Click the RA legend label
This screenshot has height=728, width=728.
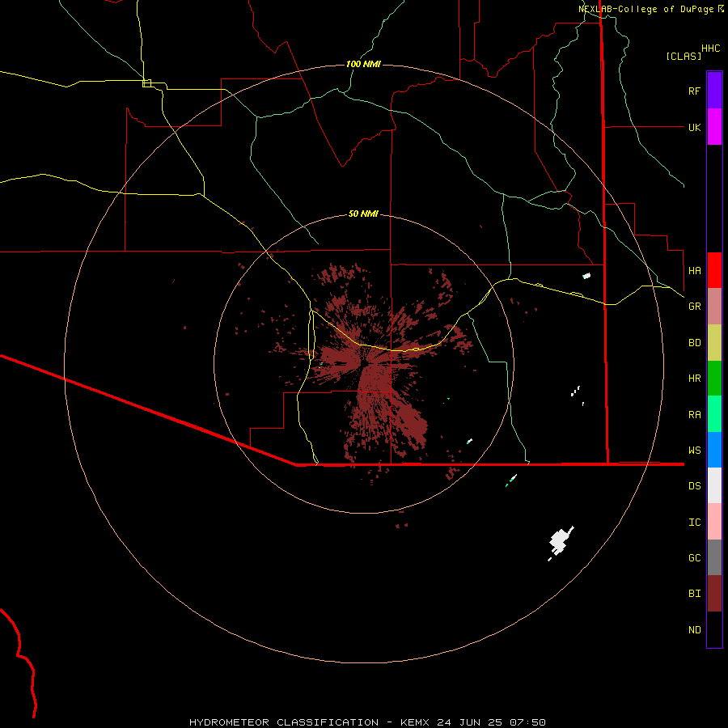(x=694, y=415)
